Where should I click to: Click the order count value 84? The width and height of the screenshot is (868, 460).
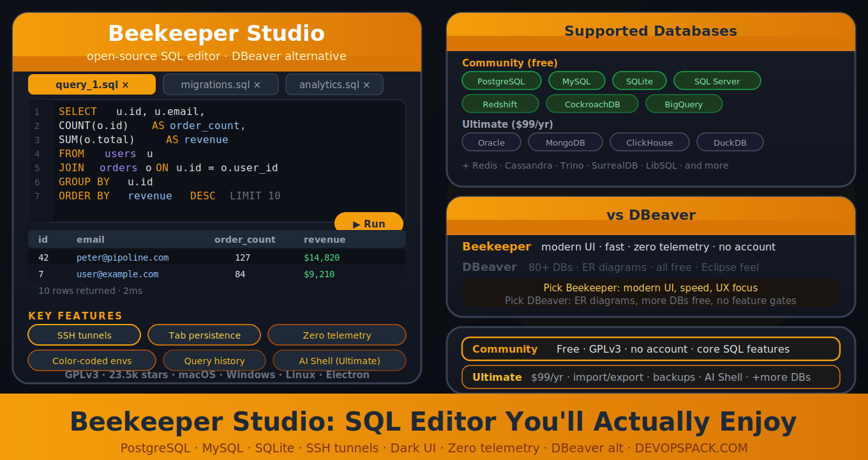(x=240, y=274)
